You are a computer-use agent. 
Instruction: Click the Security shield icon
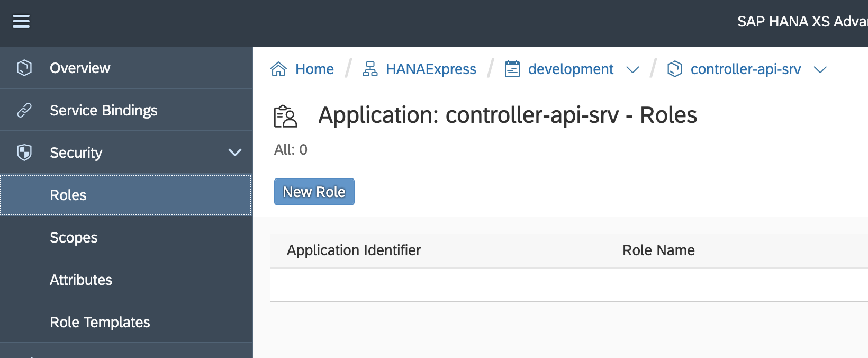[x=24, y=153]
